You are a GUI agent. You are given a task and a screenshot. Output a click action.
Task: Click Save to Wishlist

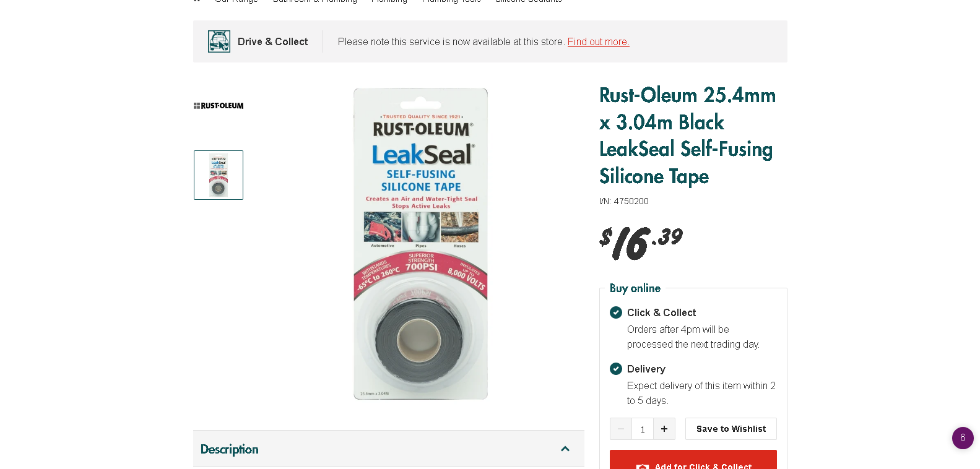(x=731, y=429)
